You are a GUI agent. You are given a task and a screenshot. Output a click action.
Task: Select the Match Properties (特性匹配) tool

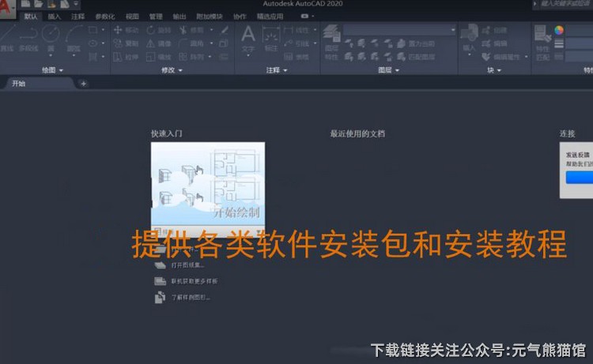pos(542,38)
